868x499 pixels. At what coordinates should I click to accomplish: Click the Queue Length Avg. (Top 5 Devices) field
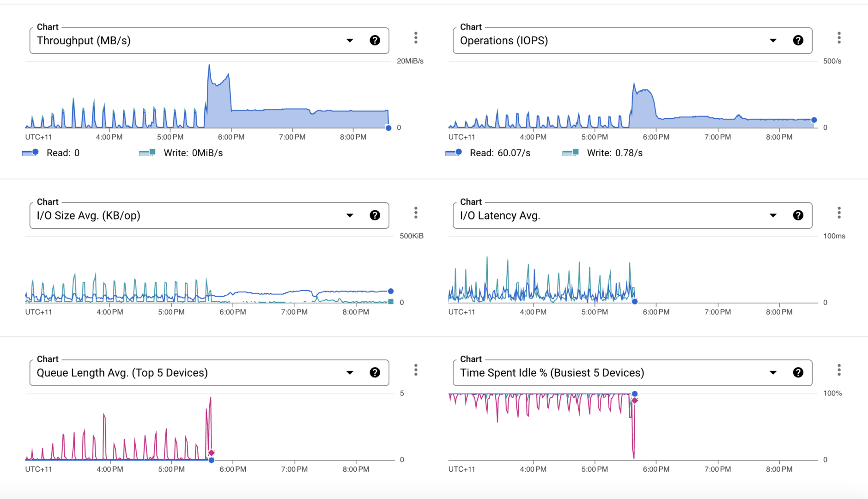tap(209, 373)
